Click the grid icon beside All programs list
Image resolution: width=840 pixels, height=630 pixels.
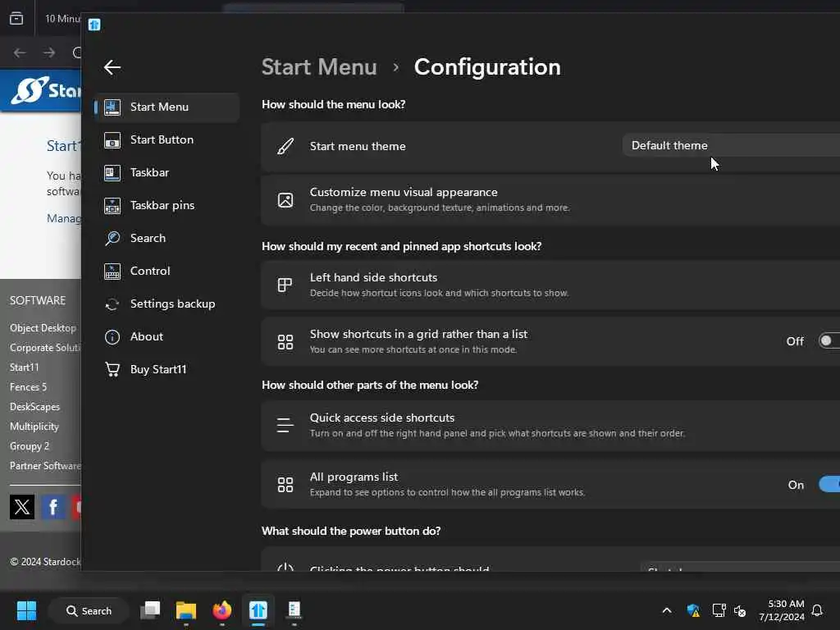pos(285,485)
